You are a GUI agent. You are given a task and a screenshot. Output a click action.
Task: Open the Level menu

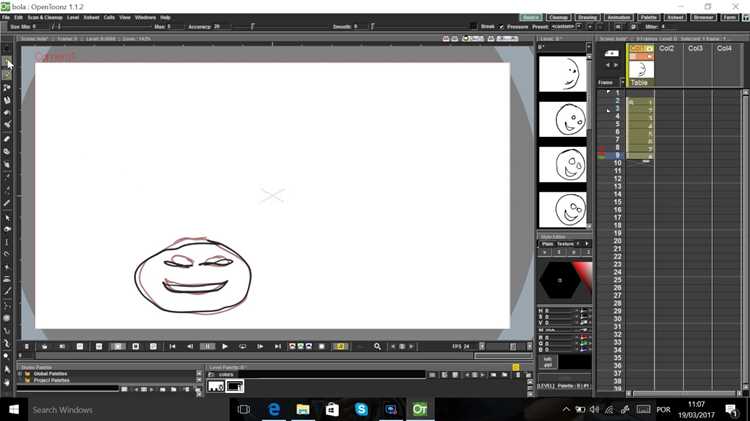[73, 17]
